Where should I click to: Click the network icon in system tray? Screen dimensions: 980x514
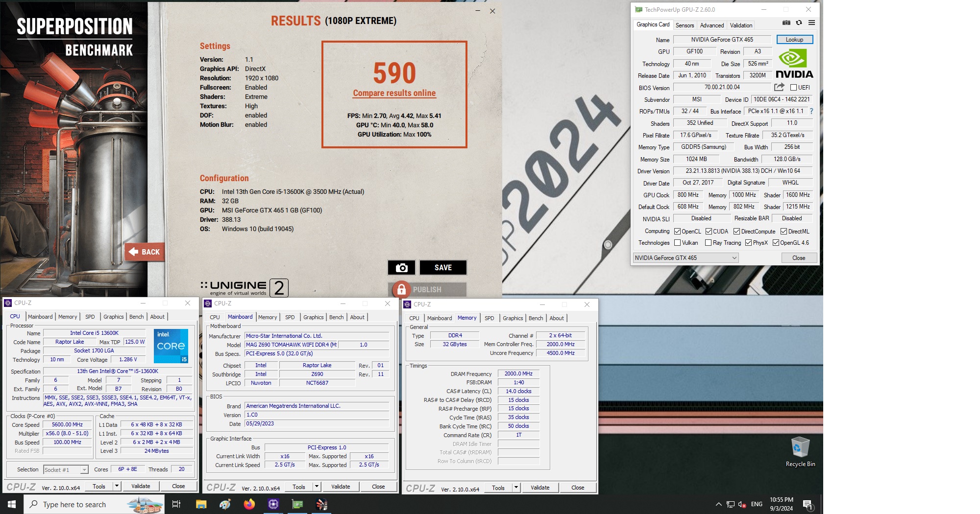[x=731, y=504]
